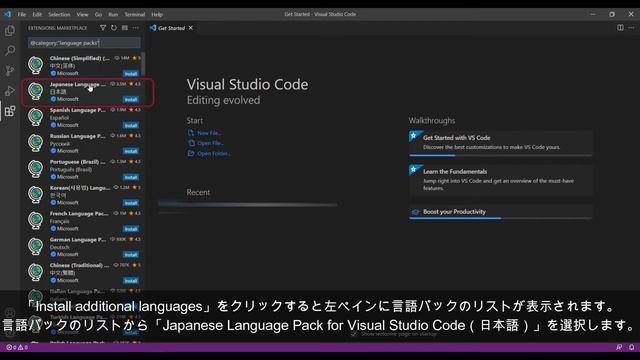Viewport: 640px width, 360px height.
Task: Open the Explorer view in activity bar
Action: (10, 31)
